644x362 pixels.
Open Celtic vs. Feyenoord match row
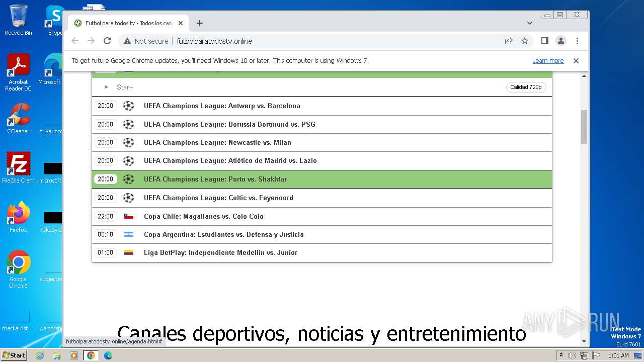point(322,198)
